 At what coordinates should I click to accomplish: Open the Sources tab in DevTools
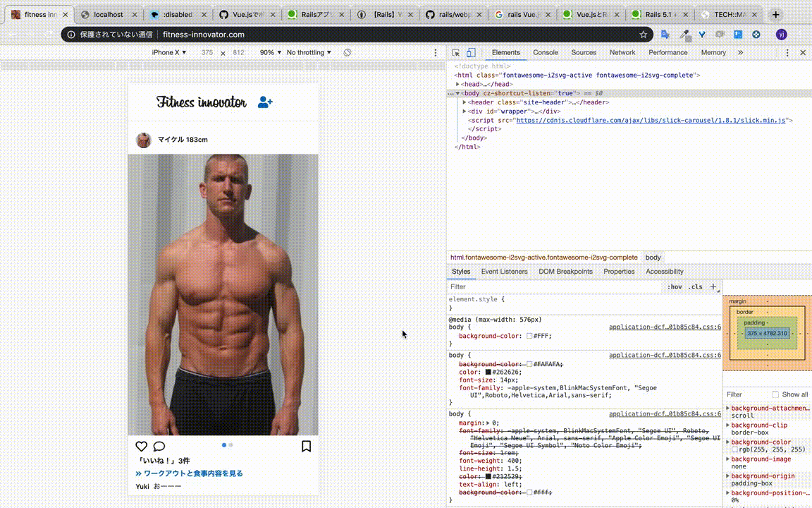[584, 53]
